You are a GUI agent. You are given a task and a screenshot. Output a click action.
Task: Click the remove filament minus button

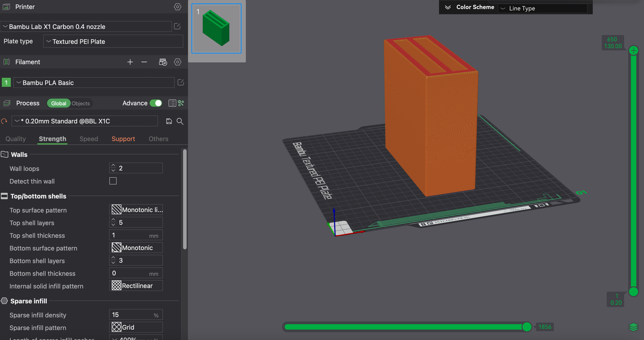(x=144, y=62)
